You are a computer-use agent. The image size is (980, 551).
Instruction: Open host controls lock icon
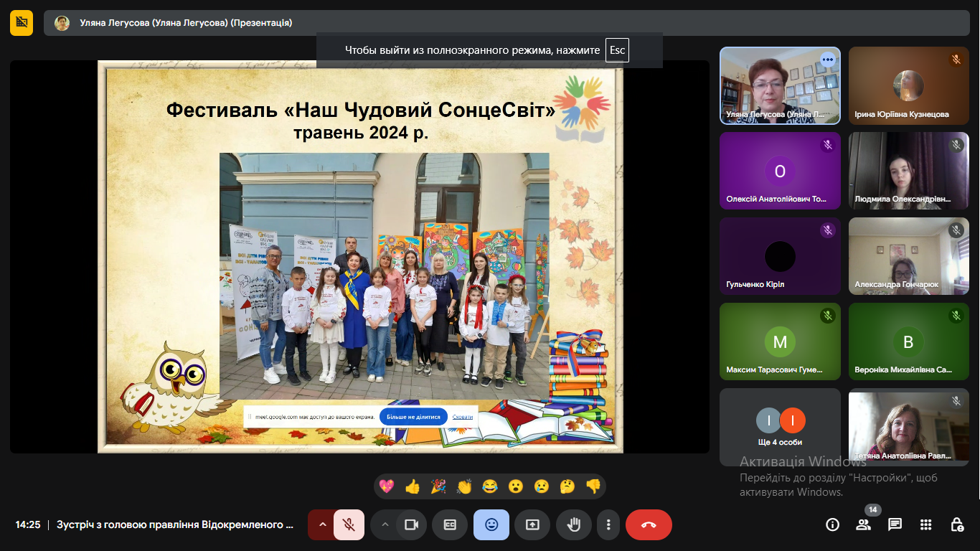[x=957, y=524]
